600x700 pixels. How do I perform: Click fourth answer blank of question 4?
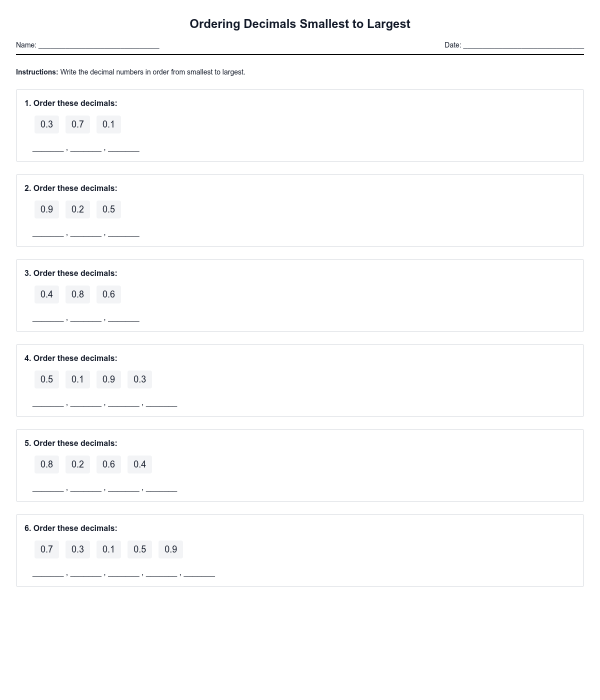pos(161,402)
